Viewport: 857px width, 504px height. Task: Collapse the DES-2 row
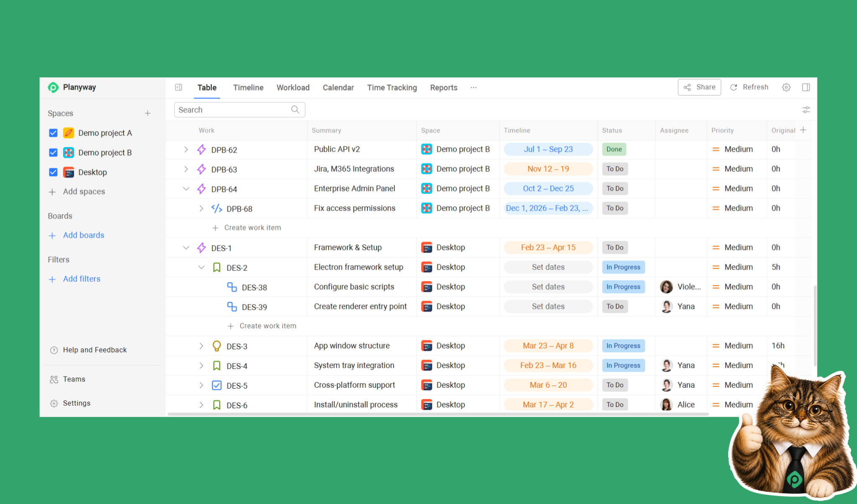(201, 267)
